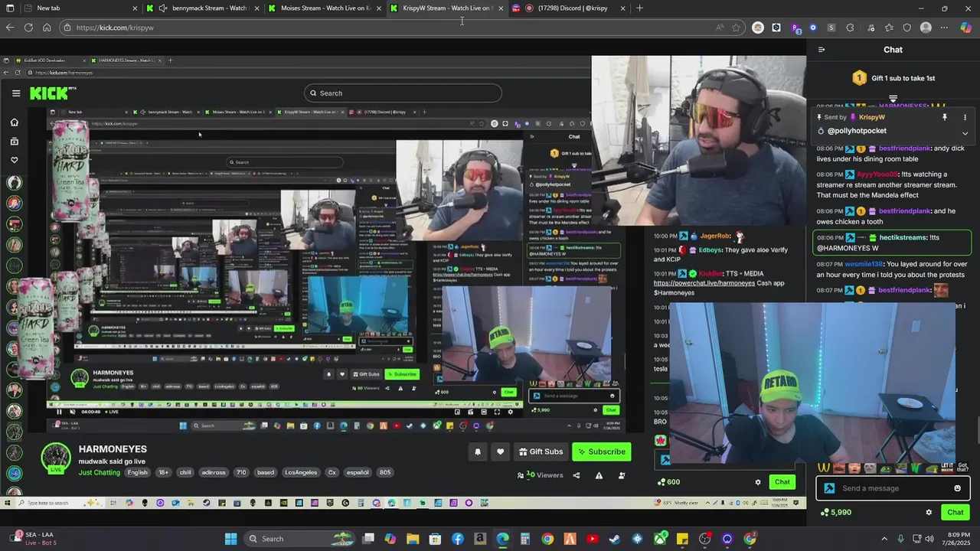Go to browser home page

point(47,28)
